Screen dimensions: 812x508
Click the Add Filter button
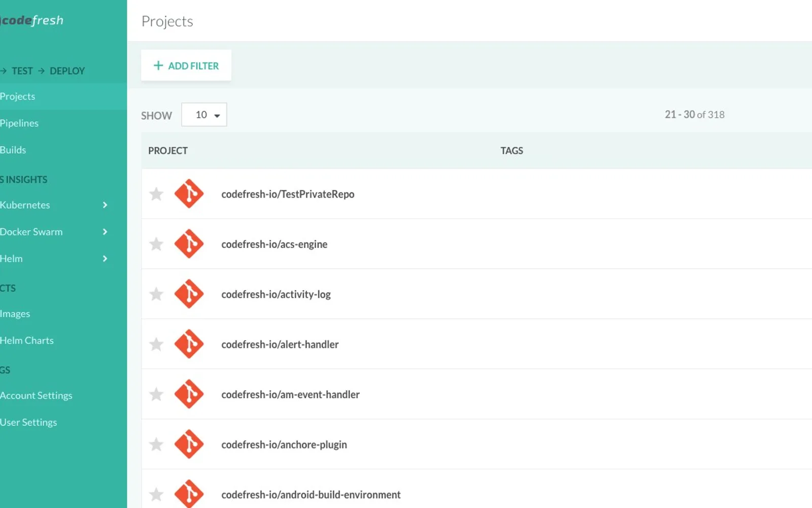(x=186, y=66)
